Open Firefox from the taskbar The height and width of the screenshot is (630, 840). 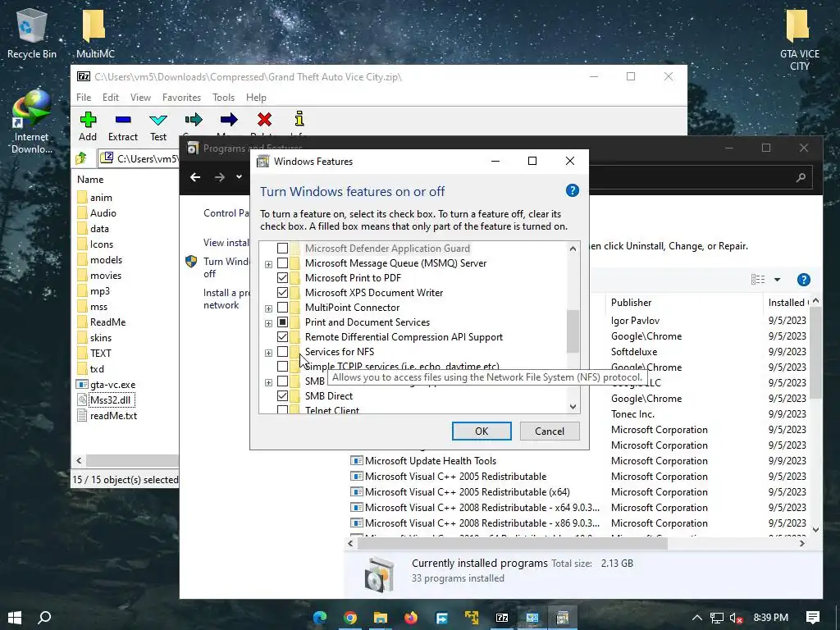click(x=411, y=618)
